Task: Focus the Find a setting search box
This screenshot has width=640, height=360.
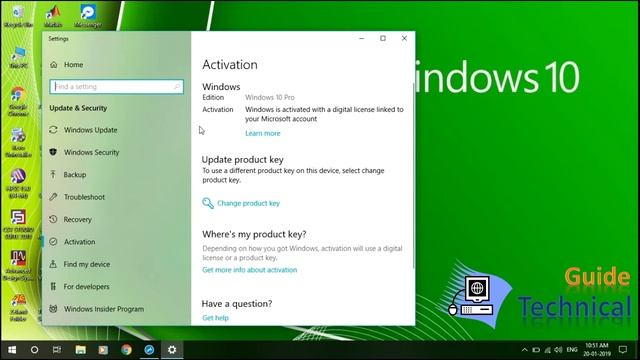Action: (x=117, y=87)
